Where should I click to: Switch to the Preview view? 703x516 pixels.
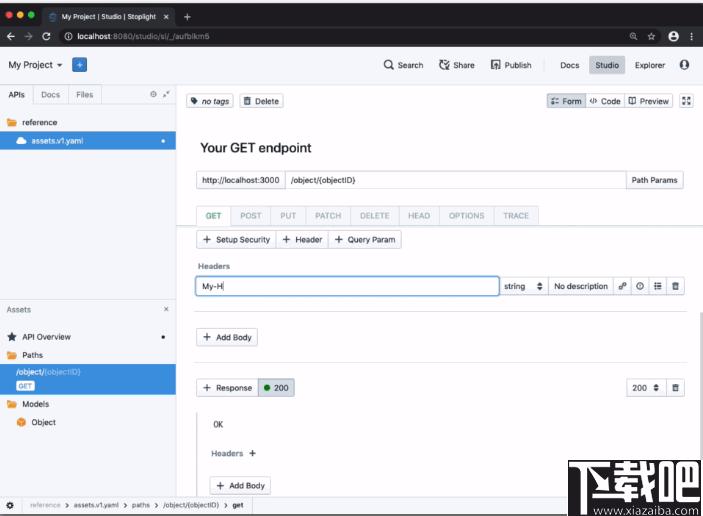coord(648,101)
